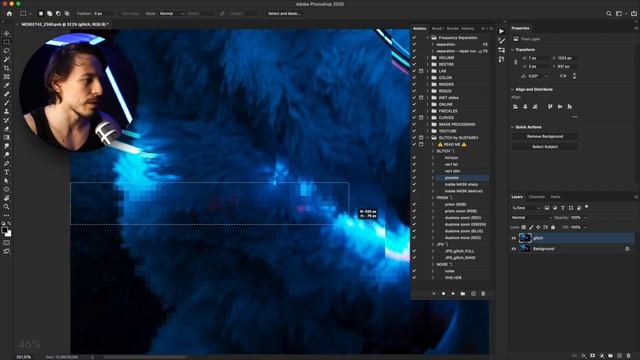This screenshot has height=360, width=640.
Task: Collapse the Quick Actions section
Action: pyautogui.click(x=513, y=127)
